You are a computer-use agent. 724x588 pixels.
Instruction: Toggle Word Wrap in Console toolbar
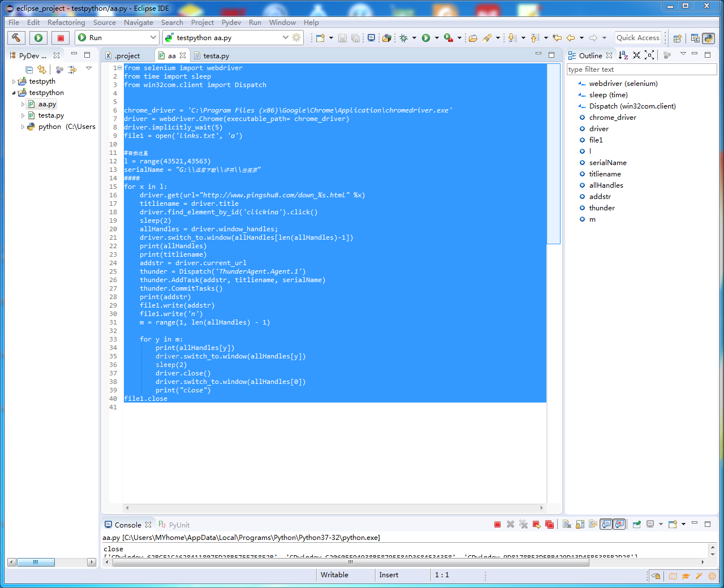point(593,525)
